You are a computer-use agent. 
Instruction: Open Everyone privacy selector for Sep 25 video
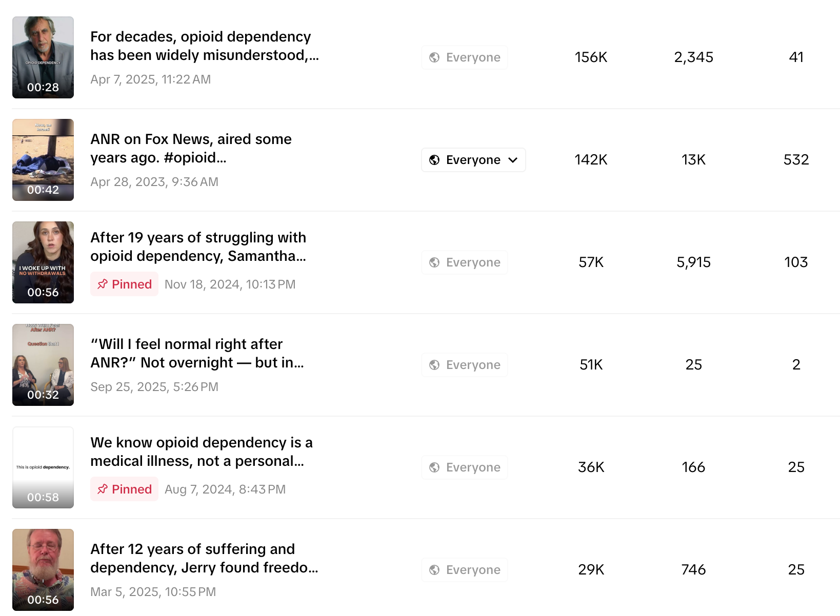coord(465,365)
